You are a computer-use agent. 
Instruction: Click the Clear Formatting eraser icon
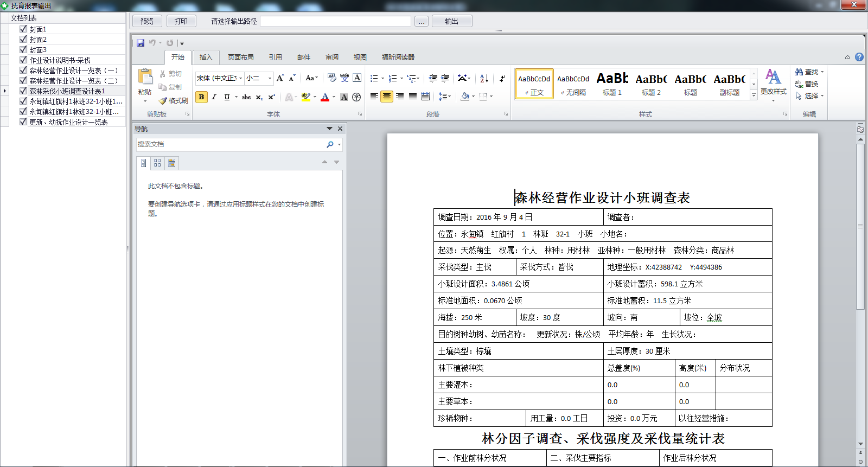pos(332,78)
